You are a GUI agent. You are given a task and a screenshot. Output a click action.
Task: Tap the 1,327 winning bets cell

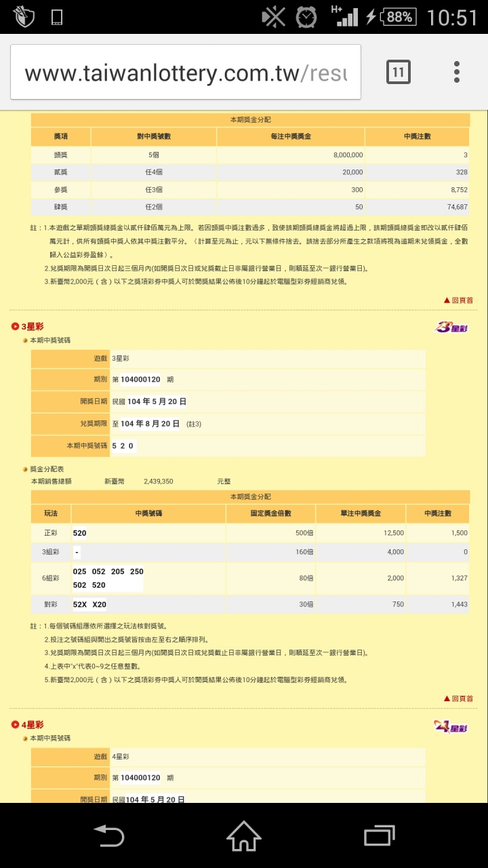click(438, 578)
